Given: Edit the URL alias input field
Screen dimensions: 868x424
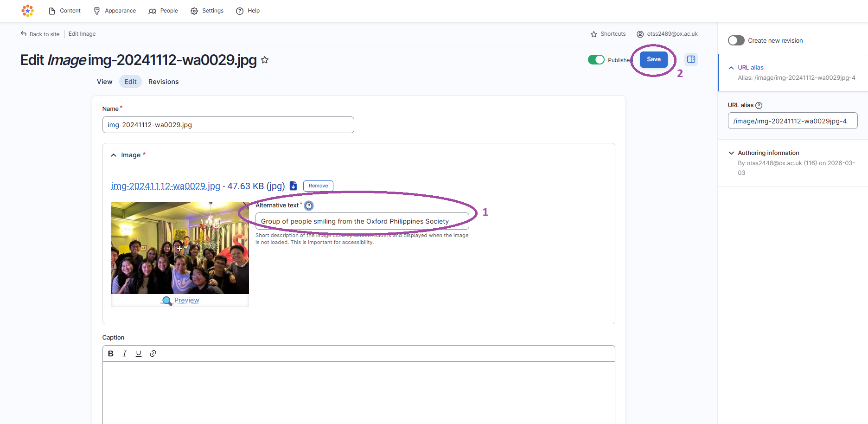Looking at the screenshot, I should [x=792, y=121].
